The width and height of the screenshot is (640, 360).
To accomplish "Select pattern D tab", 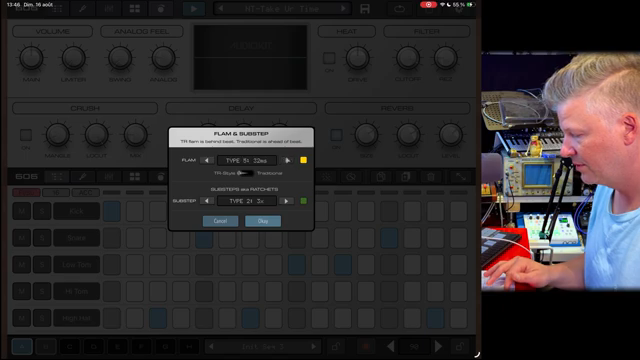I will [x=93, y=347].
